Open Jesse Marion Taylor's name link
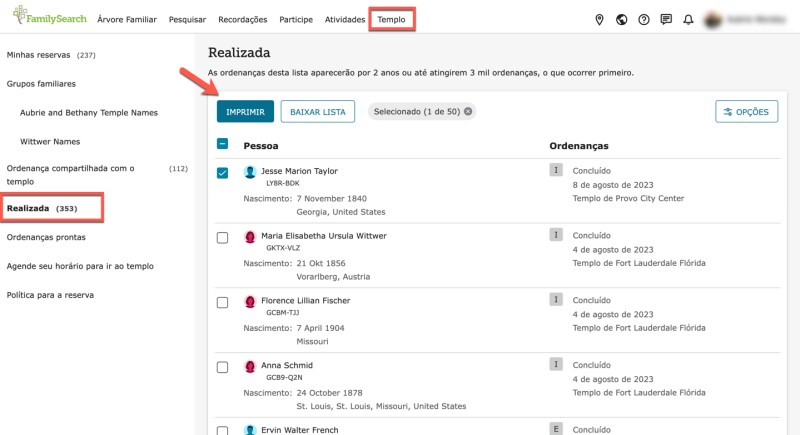 [x=299, y=171]
